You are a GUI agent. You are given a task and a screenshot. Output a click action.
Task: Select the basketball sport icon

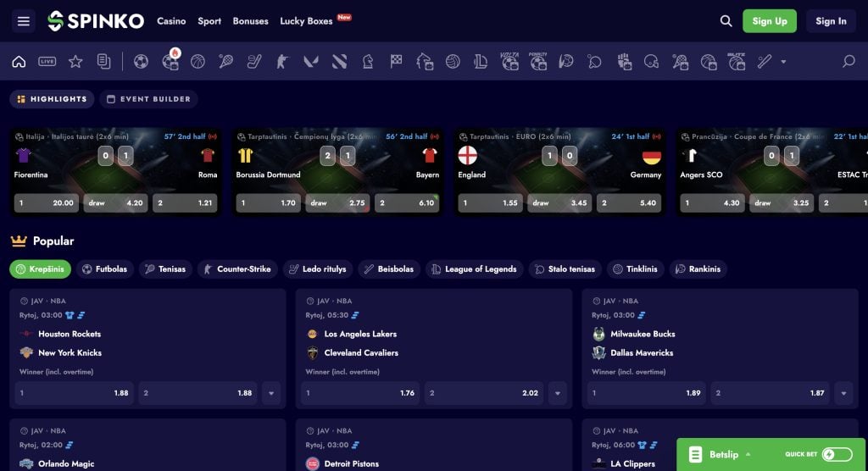click(x=198, y=62)
